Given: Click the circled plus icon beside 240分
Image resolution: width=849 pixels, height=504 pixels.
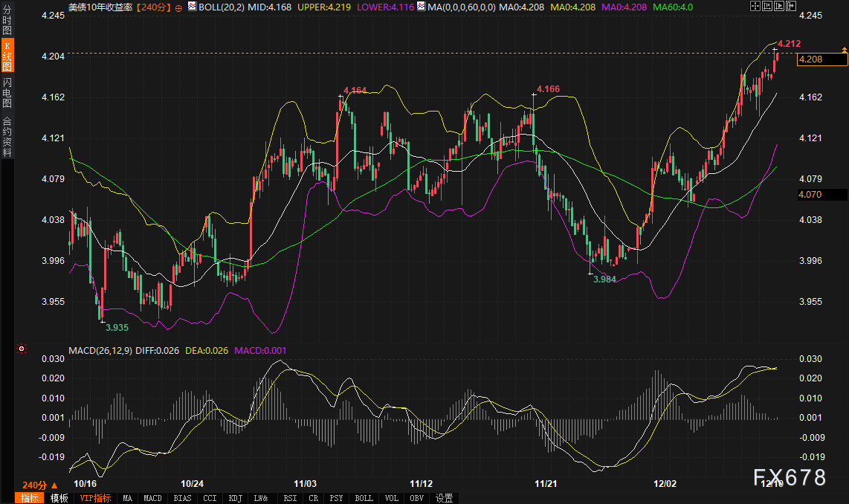Looking at the screenshot, I should pos(178,7).
